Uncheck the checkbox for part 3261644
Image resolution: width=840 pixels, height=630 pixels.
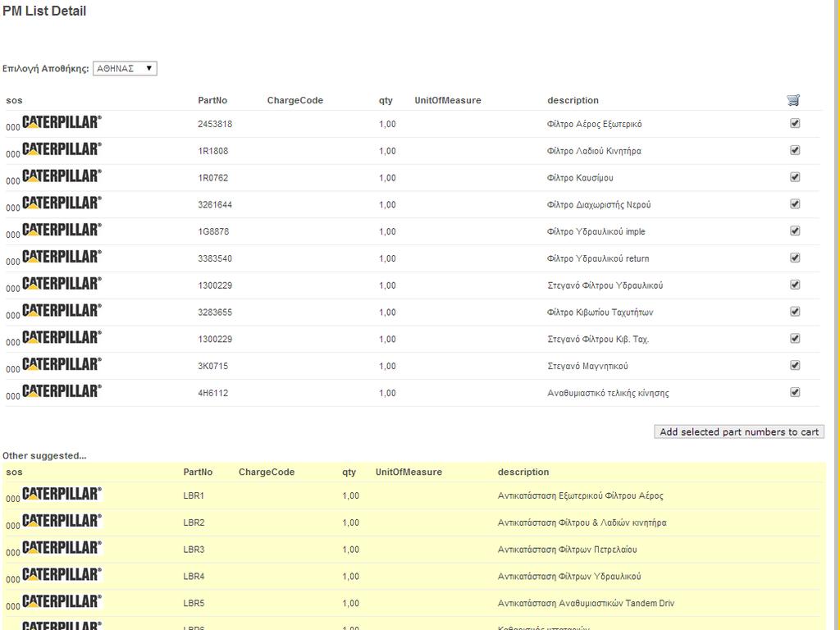click(795, 203)
